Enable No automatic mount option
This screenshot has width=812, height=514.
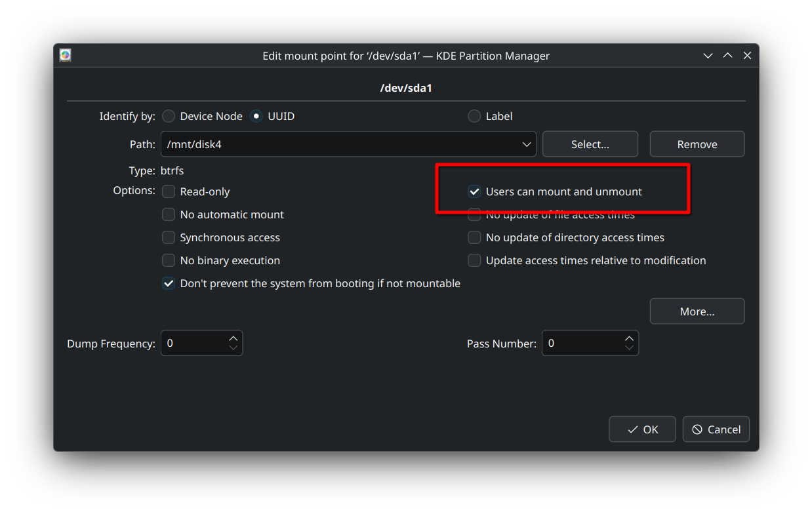[x=169, y=214]
